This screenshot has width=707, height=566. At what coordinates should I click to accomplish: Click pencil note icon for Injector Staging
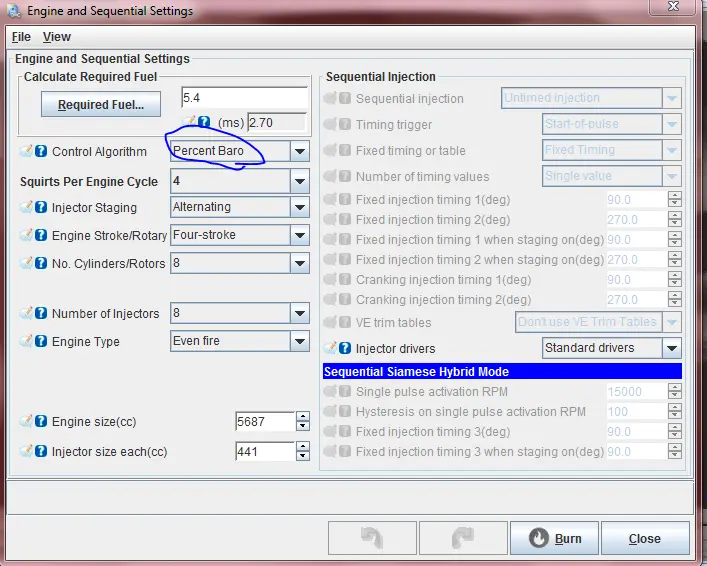[x=26, y=207]
